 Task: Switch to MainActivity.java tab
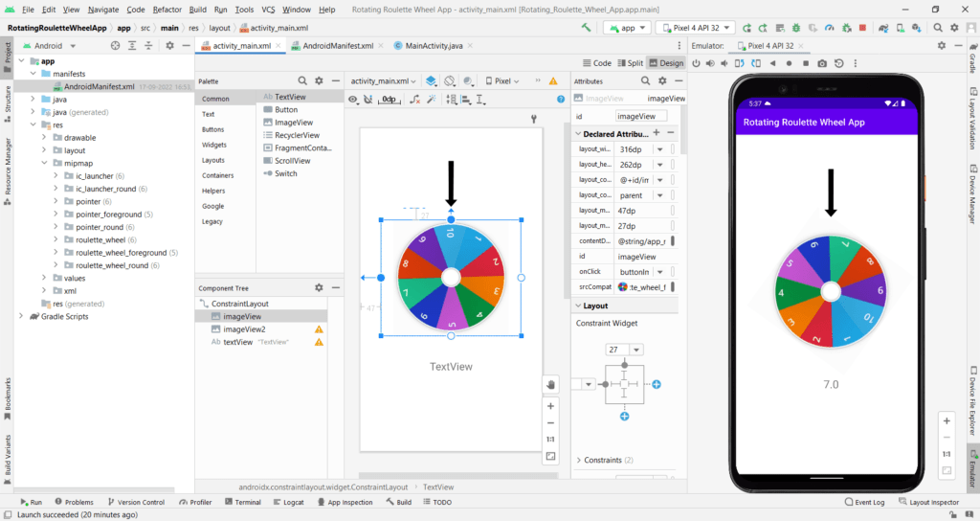434,46
